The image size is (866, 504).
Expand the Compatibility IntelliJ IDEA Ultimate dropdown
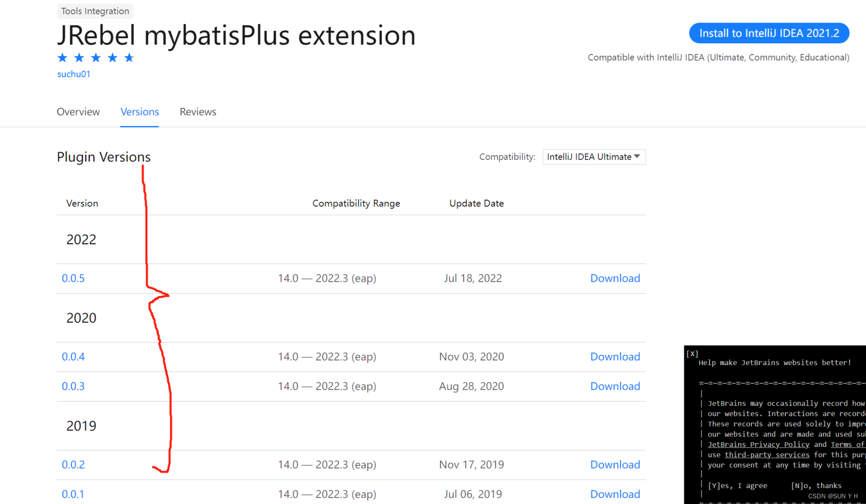click(x=594, y=157)
